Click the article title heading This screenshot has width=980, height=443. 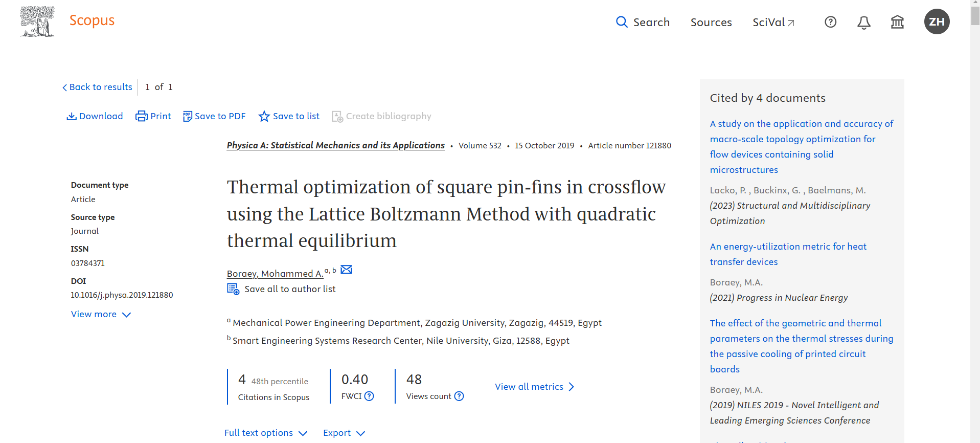pos(446,214)
